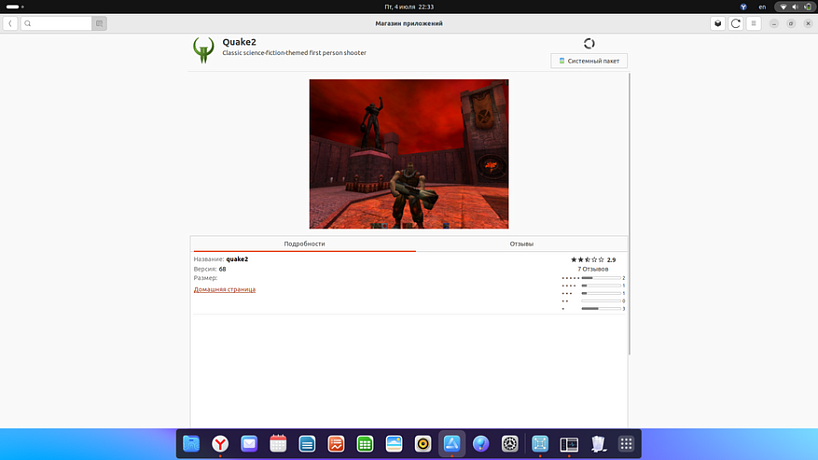Click the Quake2 application logo icon
818x460 pixels.
click(204, 49)
